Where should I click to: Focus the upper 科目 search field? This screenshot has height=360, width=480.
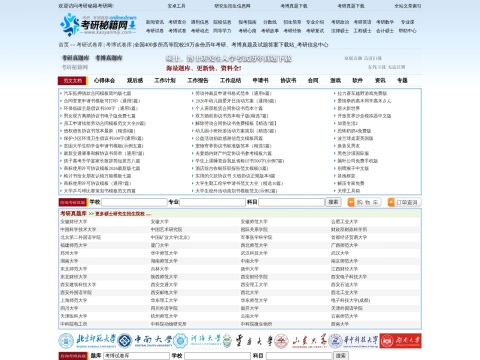tap(291, 202)
